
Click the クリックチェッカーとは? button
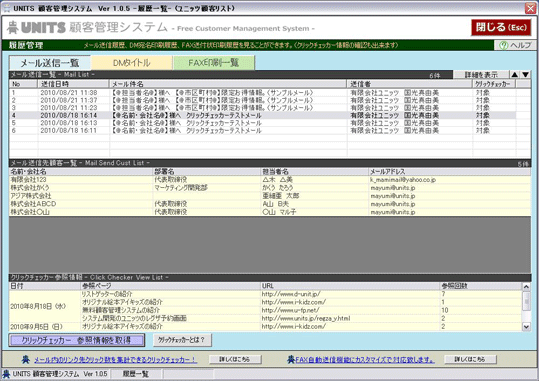click(x=182, y=340)
